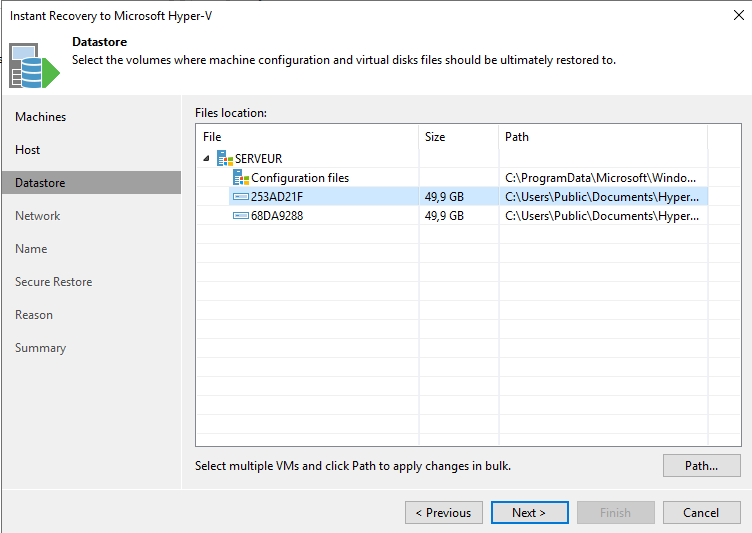This screenshot has width=752, height=533.
Task: Select the 253AD21F disk entry
Action: pyautogui.click(x=277, y=196)
